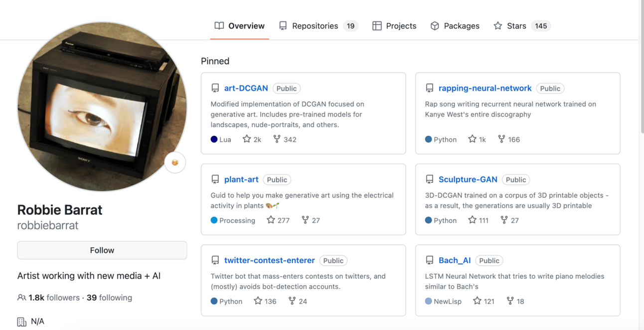Click the fork icon on twitter-contest-enterer
Viewport: 644px width, 330px height.
click(292, 301)
